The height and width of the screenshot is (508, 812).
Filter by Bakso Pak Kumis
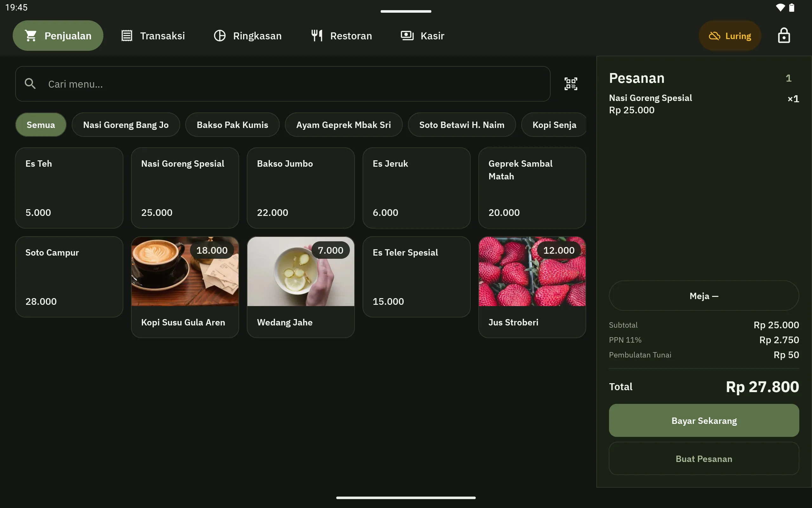click(232, 125)
